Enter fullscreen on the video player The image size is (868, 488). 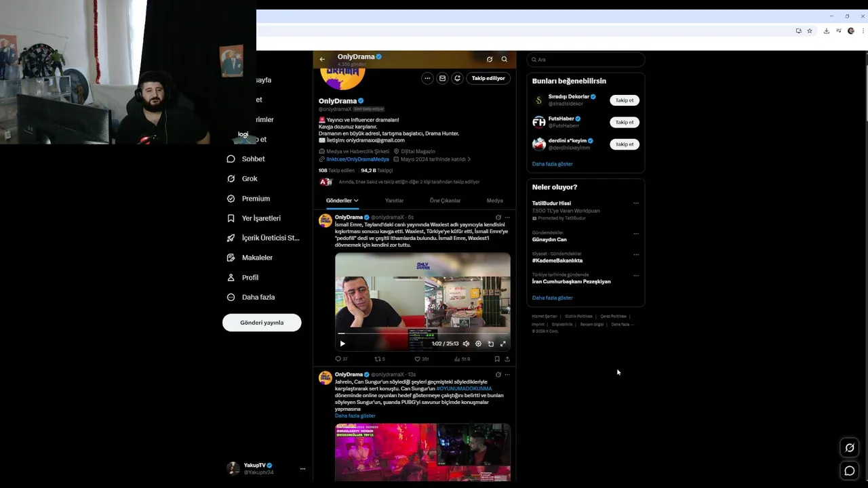coord(503,344)
